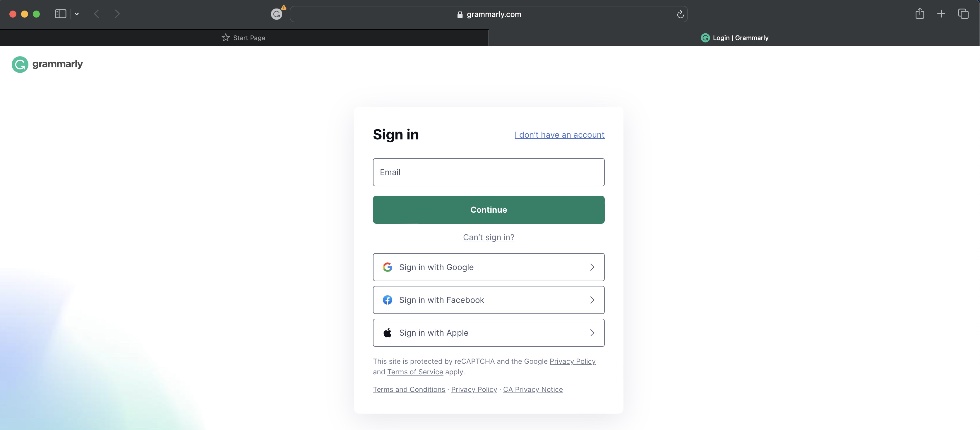Click the Email input field
This screenshot has height=430, width=980.
tap(489, 172)
